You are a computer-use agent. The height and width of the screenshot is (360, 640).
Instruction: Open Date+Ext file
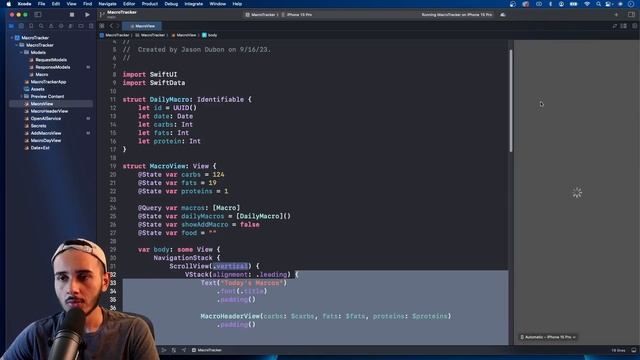(40, 148)
